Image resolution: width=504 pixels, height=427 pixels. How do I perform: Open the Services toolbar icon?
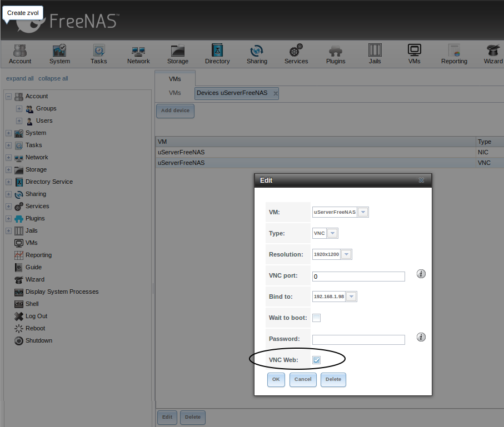click(296, 54)
